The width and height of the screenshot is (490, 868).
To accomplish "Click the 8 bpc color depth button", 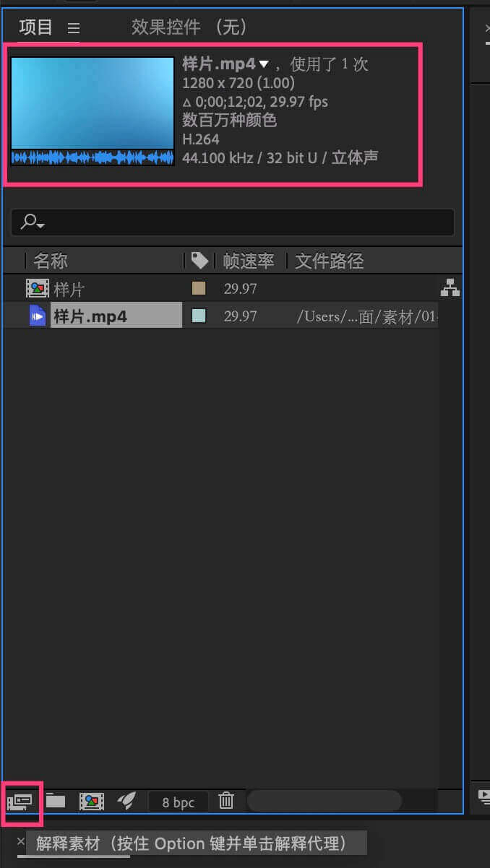I will [178, 802].
